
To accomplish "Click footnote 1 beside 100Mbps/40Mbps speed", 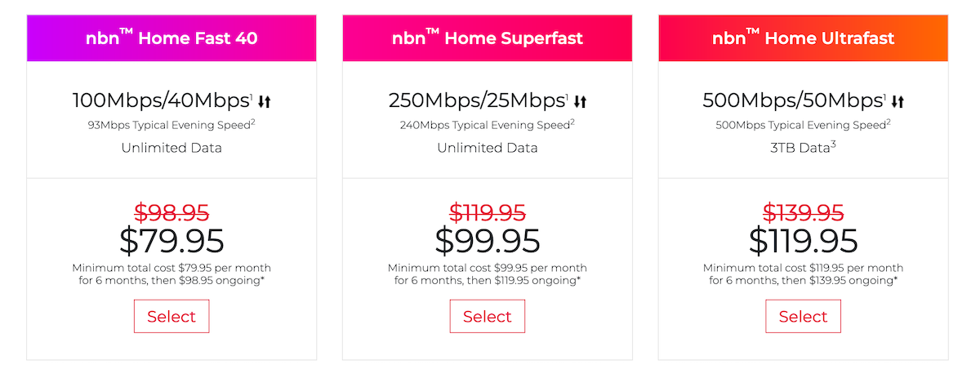I will pos(252,96).
